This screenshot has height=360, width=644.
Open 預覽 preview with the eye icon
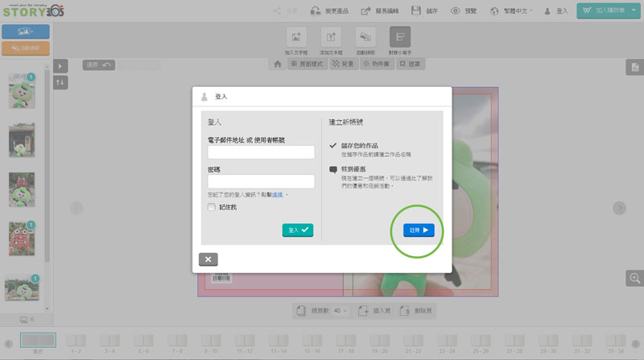pyautogui.click(x=456, y=11)
